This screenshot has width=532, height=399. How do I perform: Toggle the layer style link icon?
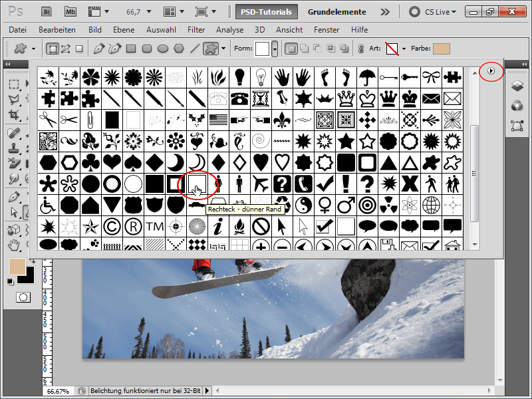tap(360, 49)
